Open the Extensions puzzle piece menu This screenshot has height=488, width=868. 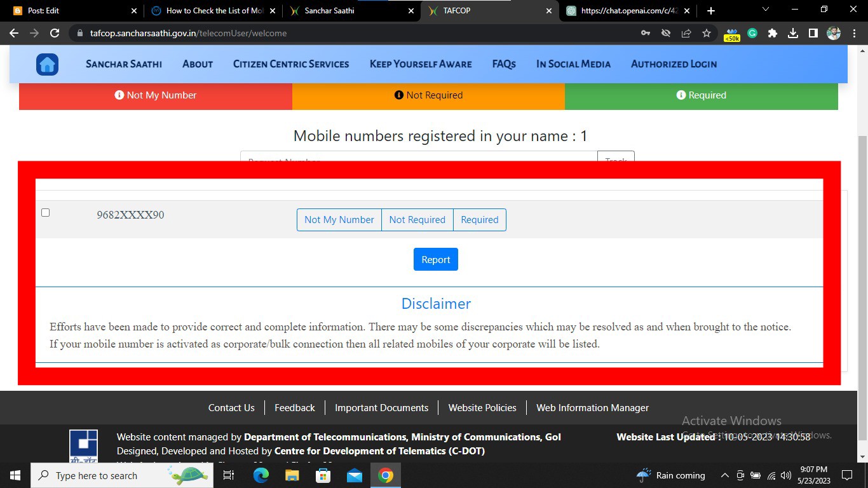coord(773,33)
